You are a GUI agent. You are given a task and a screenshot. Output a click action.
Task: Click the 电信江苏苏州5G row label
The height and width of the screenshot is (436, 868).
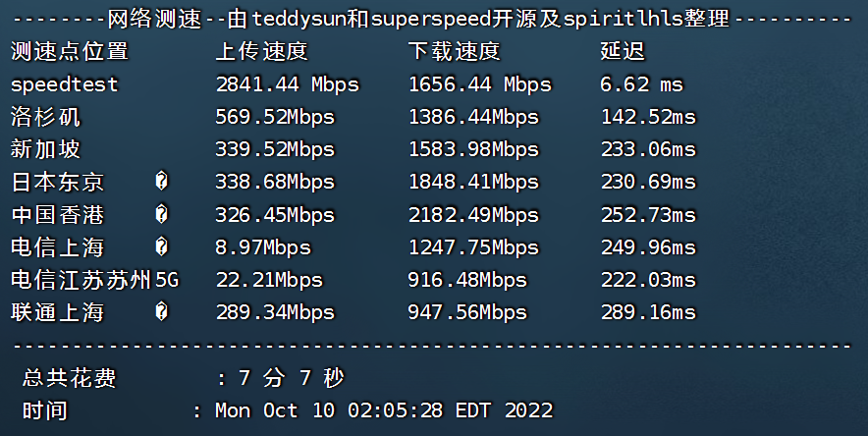[94, 280]
